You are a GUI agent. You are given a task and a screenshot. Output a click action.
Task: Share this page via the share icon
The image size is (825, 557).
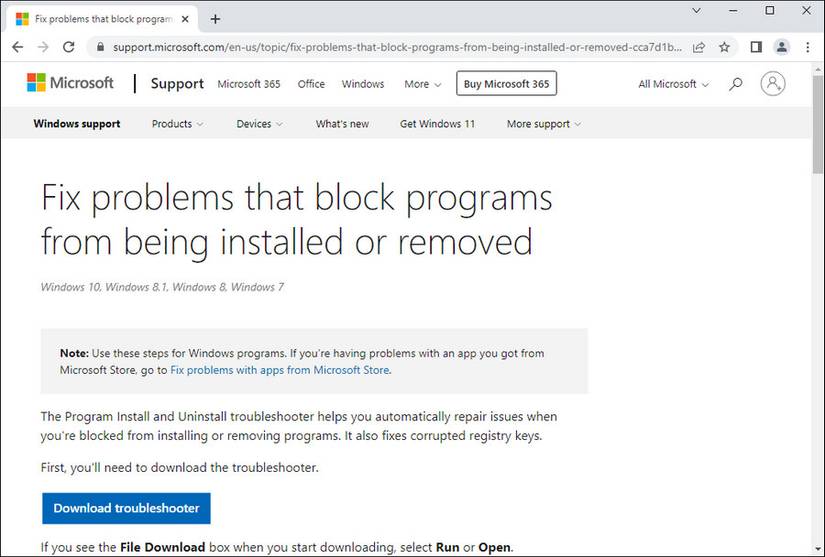(699, 47)
